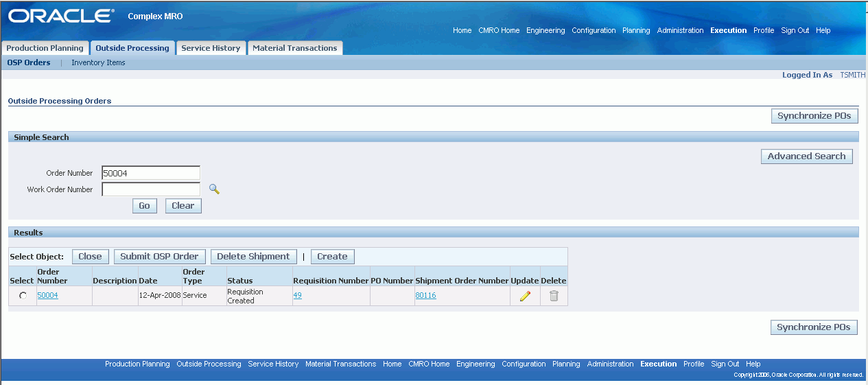Click footer Production Planning link
Image resolution: width=868 pixels, height=385 pixels.
pyautogui.click(x=137, y=364)
